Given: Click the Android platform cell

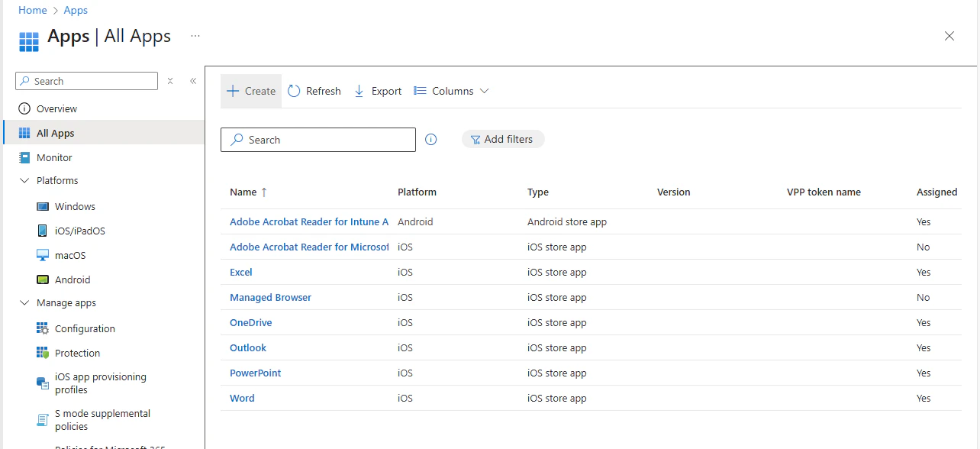Looking at the screenshot, I should (415, 221).
